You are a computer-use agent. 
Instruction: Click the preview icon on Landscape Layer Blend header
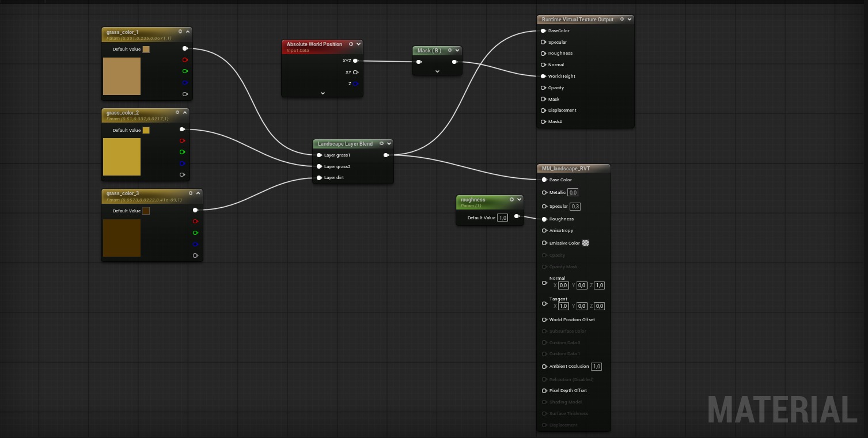click(x=381, y=144)
